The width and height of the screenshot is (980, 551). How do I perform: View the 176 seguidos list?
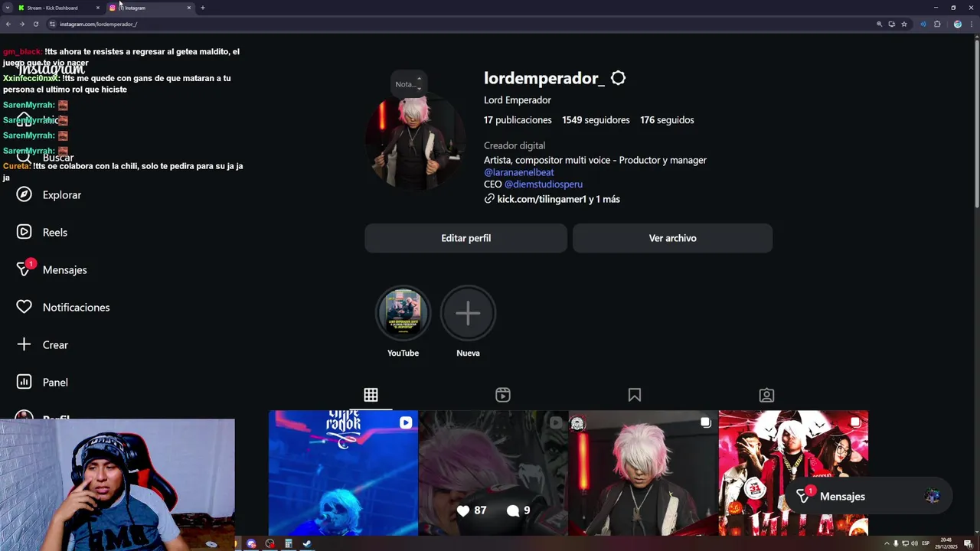coord(667,120)
